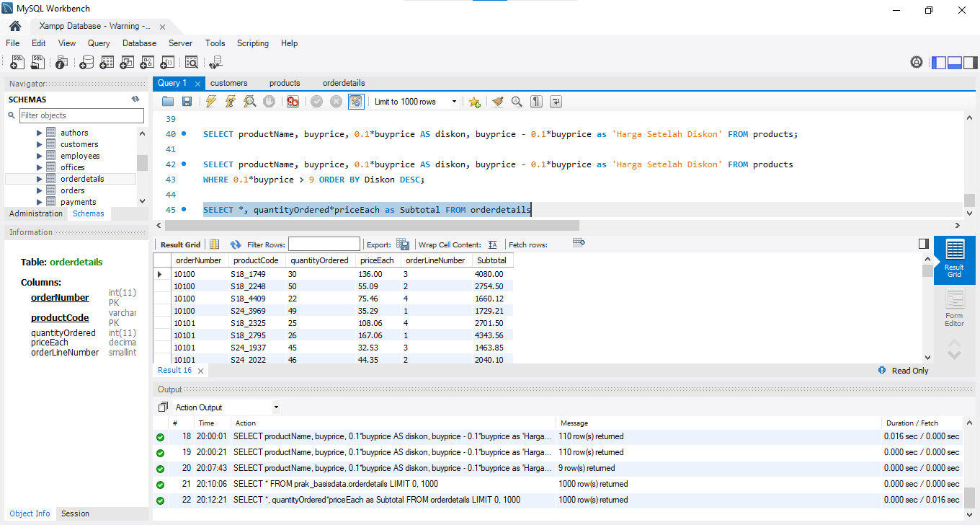This screenshot has width=980, height=525.
Task: Toggle invisible characters pilcrow icon
Action: pyautogui.click(x=536, y=102)
